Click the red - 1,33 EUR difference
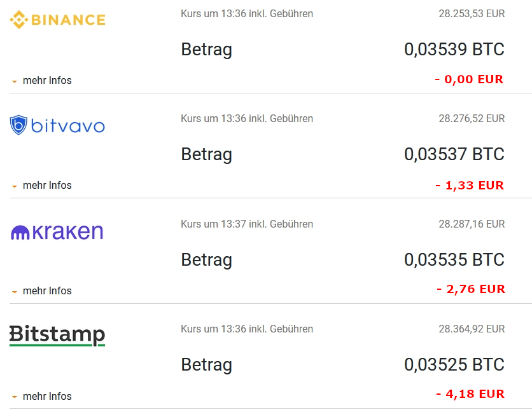Image resolution: width=532 pixels, height=410 pixels. point(470,186)
